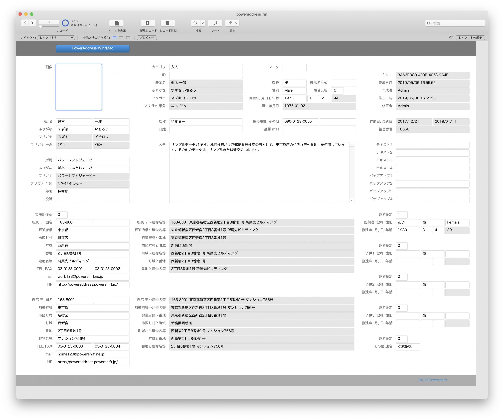Click the プレビュー preview button
504x420 pixels.
pos(147,38)
